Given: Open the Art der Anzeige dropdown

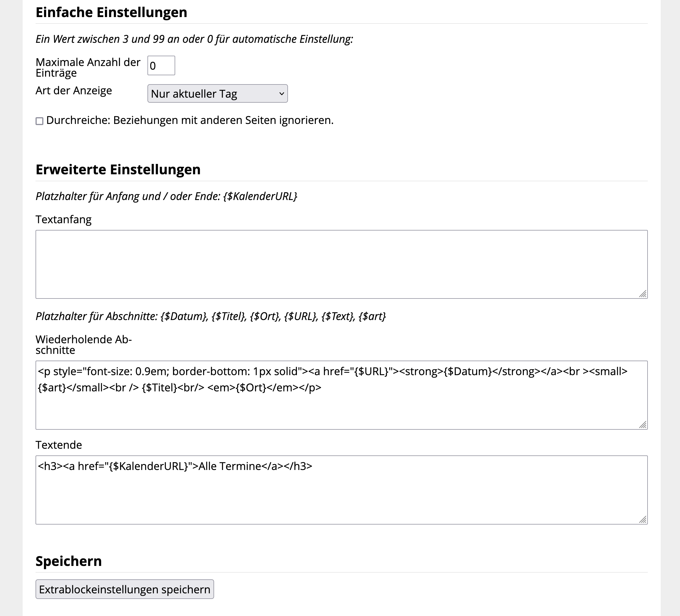Looking at the screenshot, I should [217, 94].
